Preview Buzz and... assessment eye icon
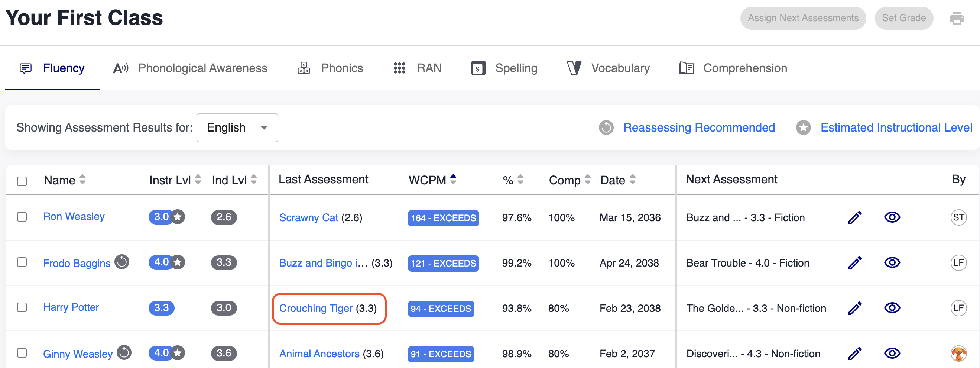 [892, 217]
